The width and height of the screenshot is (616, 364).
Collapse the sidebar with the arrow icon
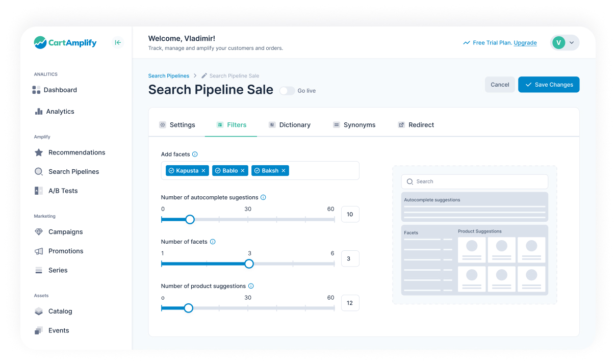click(118, 43)
